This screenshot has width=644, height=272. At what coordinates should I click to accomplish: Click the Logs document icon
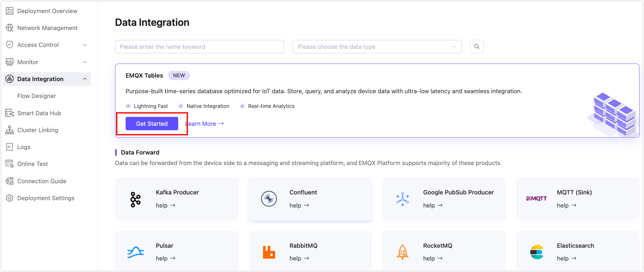(10, 147)
